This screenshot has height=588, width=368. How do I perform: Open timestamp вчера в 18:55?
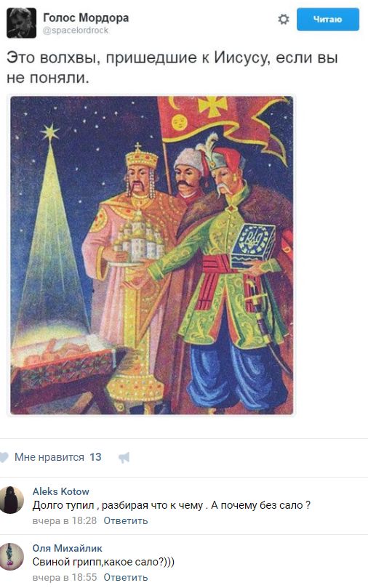pos(65,577)
